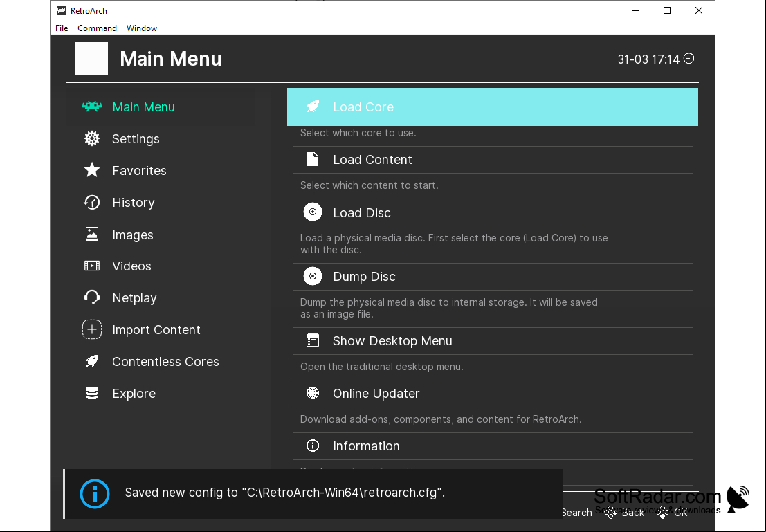Screen dimensions: 766x532
Task: Select the Explore database icon
Action: 92,393
